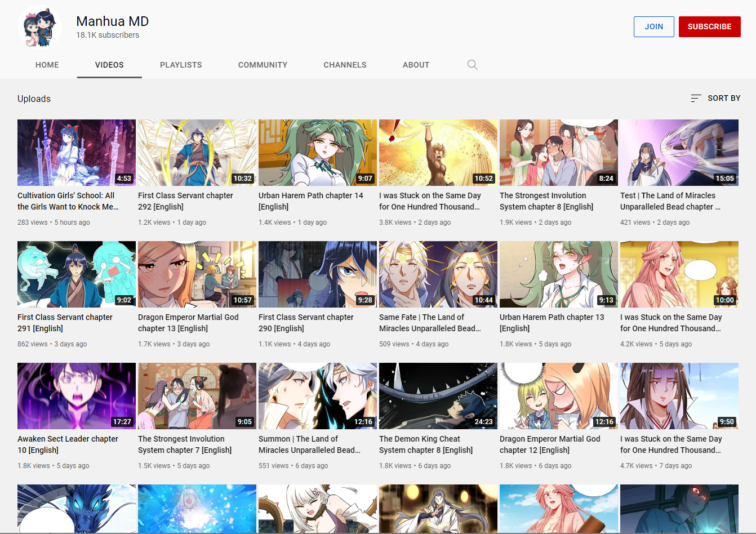Open First Class Servant chapter 292 thumbnail
Viewport: 756px width, 534px height.
197,153
